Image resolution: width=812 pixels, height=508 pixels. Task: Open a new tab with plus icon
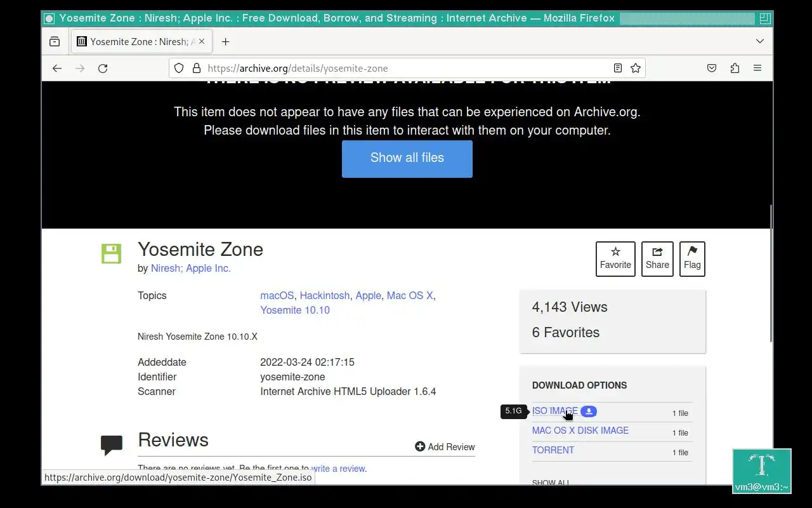225,42
